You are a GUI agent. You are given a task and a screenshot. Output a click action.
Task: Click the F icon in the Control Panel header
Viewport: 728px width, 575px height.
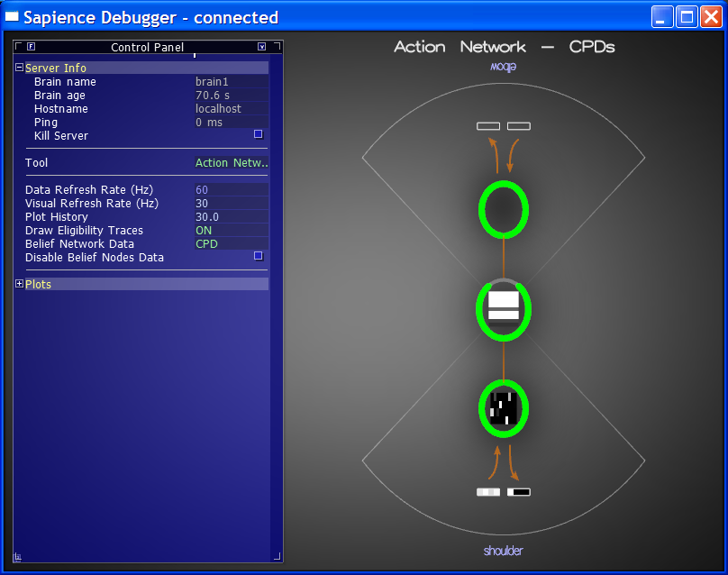[x=31, y=47]
